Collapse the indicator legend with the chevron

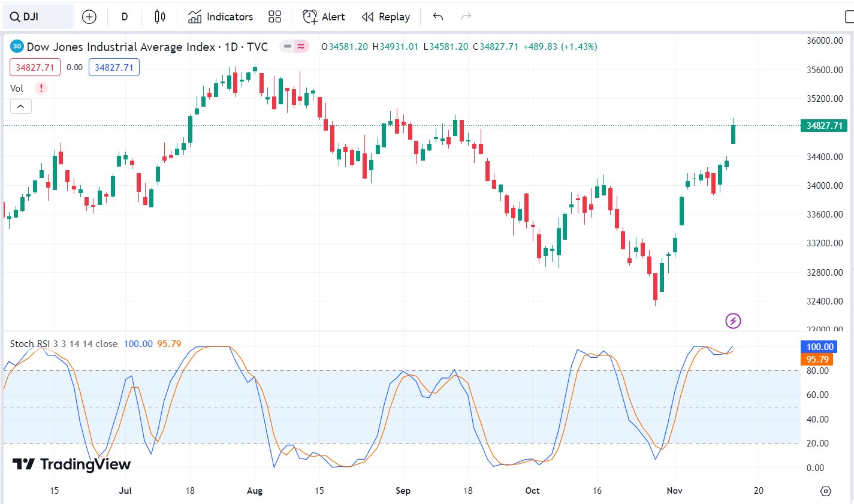(x=20, y=106)
